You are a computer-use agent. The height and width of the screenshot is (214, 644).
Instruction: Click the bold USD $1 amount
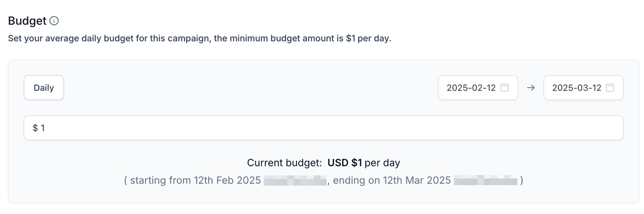[345, 163]
